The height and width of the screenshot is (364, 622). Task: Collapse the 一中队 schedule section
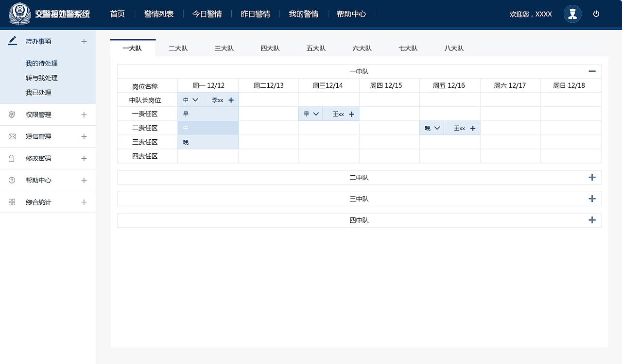tap(592, 70)
